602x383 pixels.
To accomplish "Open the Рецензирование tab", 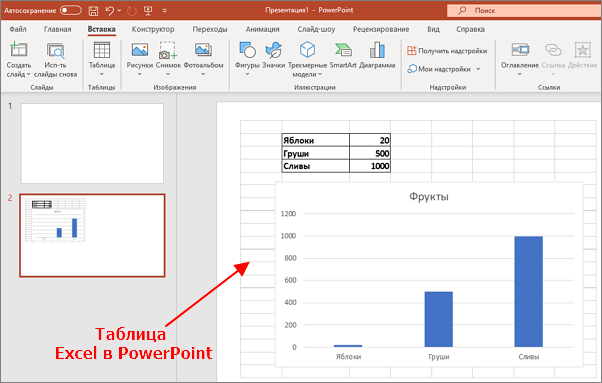I will [x=381, y=29].
